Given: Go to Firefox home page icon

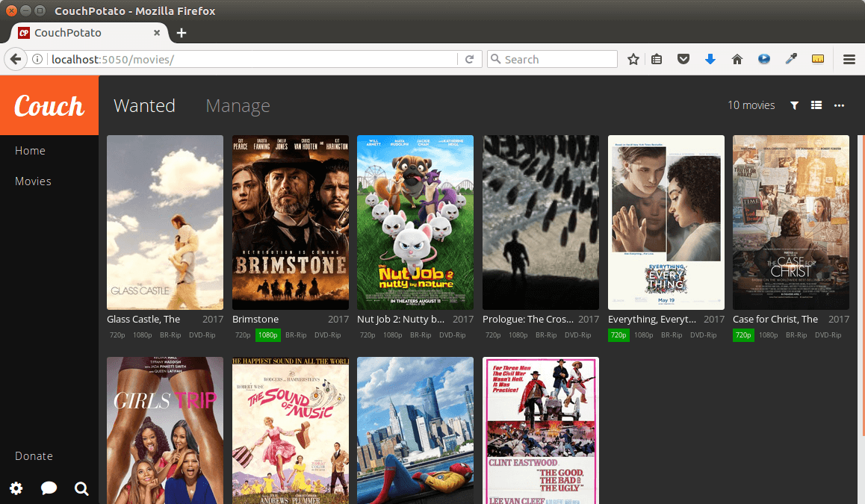Looking at the screenshot, I should pos(737,60).
